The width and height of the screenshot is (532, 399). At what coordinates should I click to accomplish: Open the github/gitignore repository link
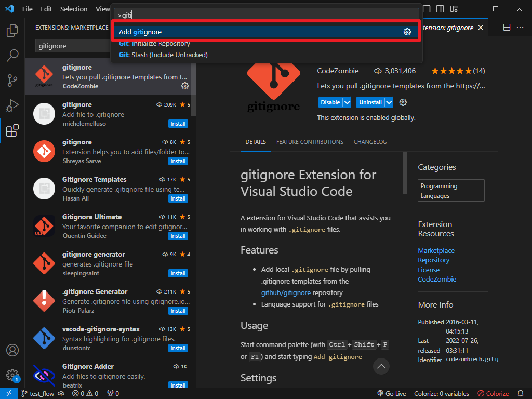pyautogui.click(x=286, y=293)
